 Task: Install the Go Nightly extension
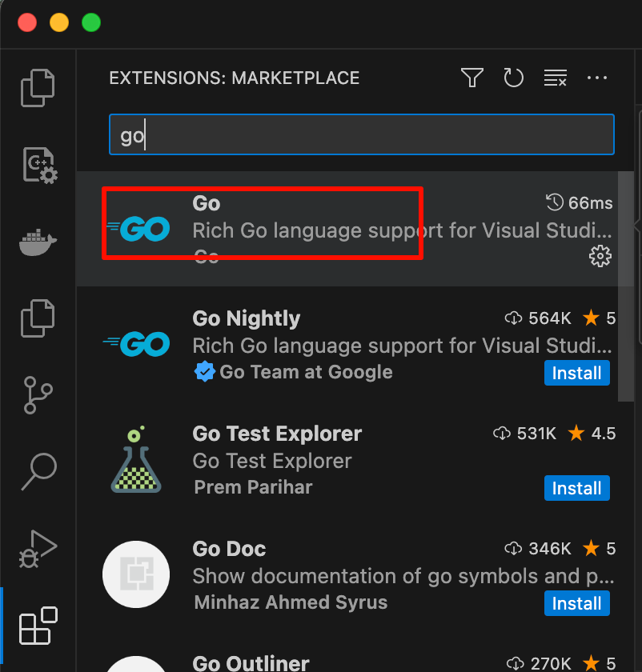(577, 373)
